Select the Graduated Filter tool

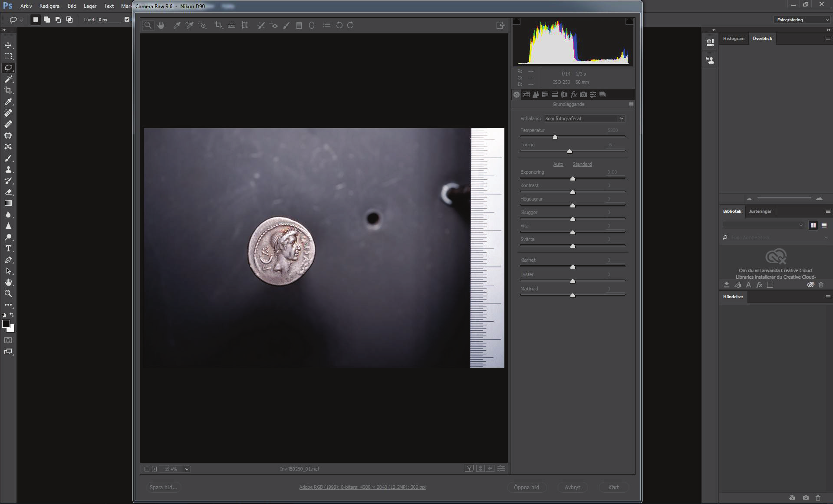[299, 25]
